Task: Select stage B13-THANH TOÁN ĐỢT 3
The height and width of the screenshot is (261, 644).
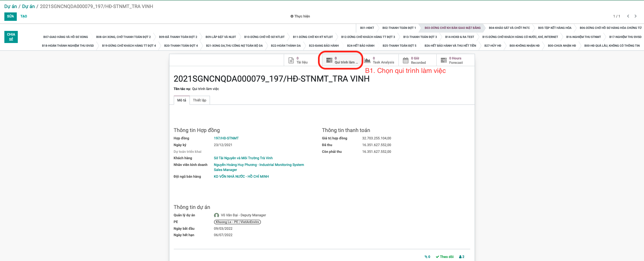Action: click(420, 37)
